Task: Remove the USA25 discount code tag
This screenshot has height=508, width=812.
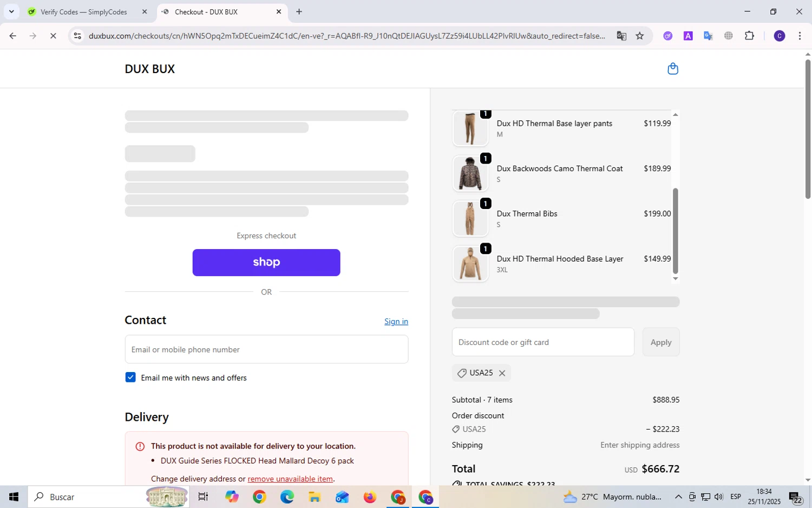Action: [502, 373]
